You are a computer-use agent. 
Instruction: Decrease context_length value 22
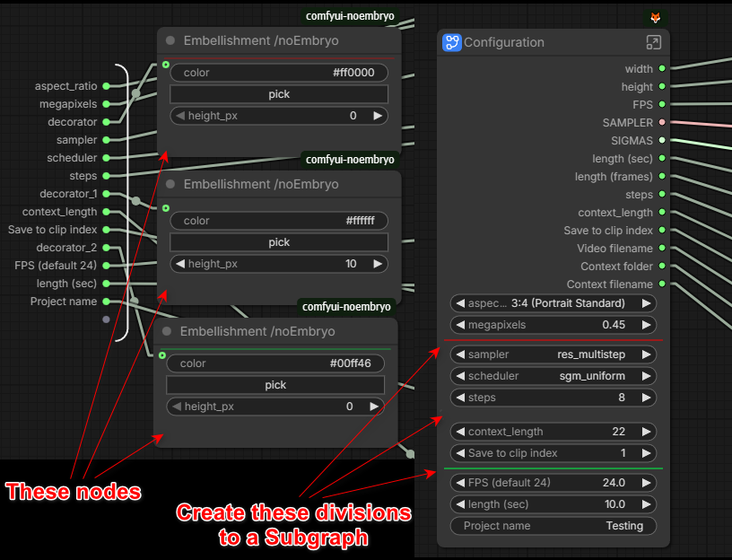[460, 432]
